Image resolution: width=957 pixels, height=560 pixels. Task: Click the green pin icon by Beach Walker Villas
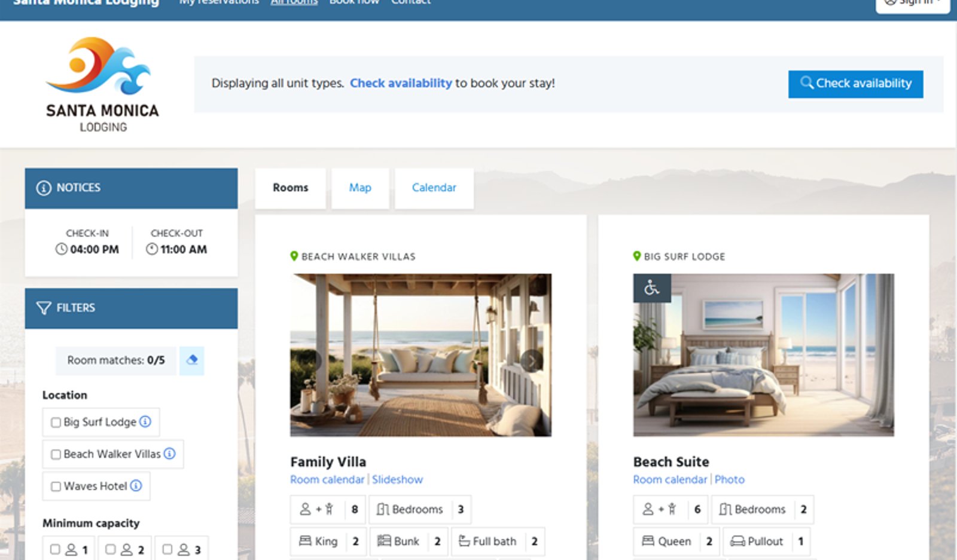click(294, 256)
